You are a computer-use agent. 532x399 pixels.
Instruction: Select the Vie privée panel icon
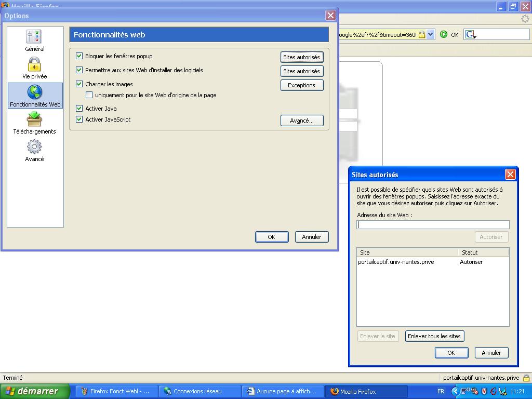tap(34, 68)
